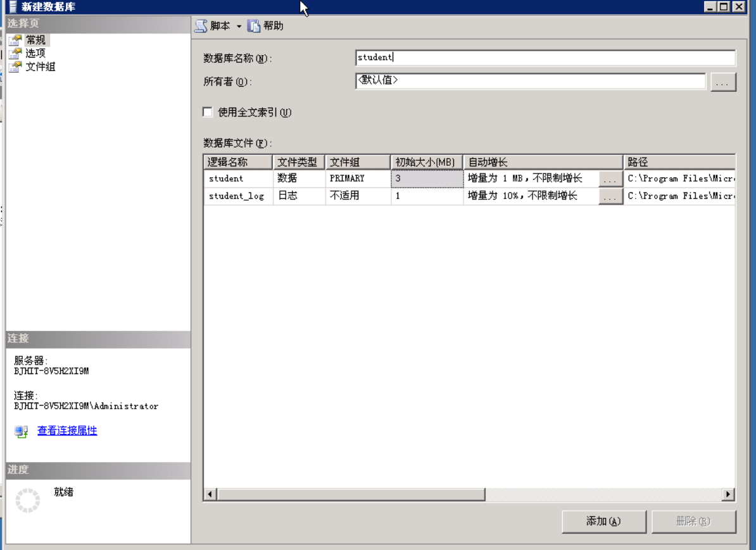Select the 选项 page icon

(x=16, y=53)
